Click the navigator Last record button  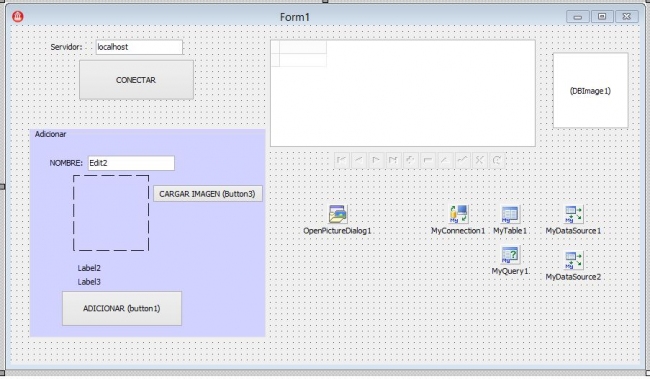[x=393, y=160]
